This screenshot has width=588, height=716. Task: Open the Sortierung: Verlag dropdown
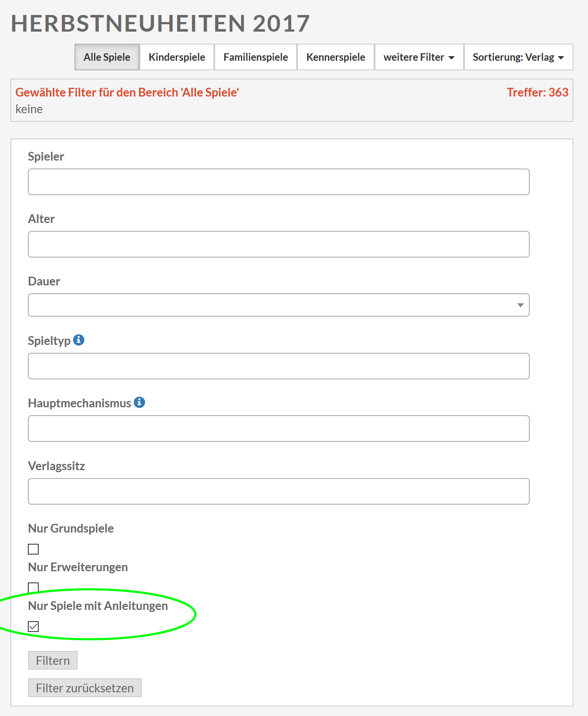519,57
